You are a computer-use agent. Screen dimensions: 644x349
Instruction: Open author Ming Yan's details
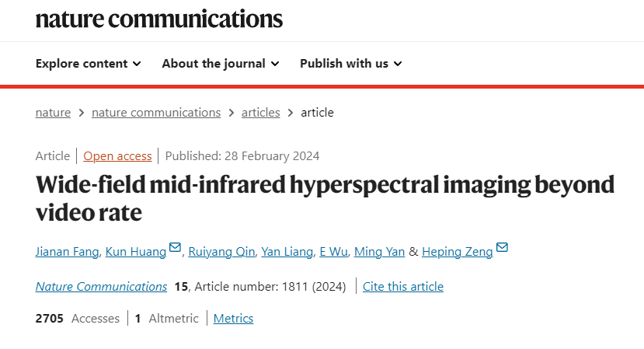380,252
